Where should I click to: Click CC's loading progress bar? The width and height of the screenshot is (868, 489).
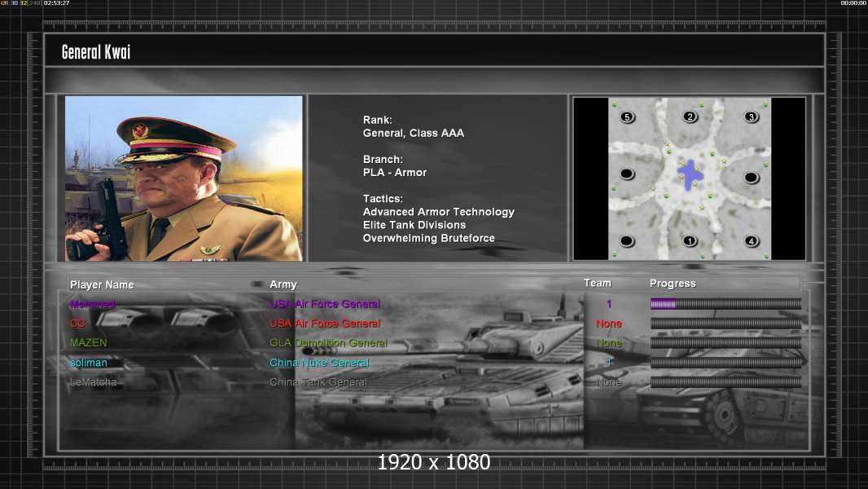tap(726, 324)
